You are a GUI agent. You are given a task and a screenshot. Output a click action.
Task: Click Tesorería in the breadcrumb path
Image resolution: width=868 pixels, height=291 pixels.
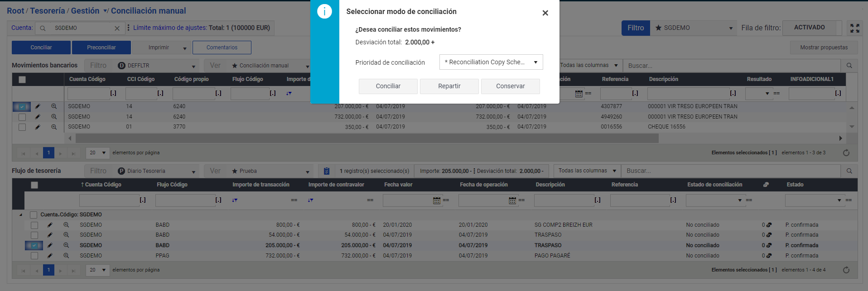pyautogui.click(x=48, y=11)
